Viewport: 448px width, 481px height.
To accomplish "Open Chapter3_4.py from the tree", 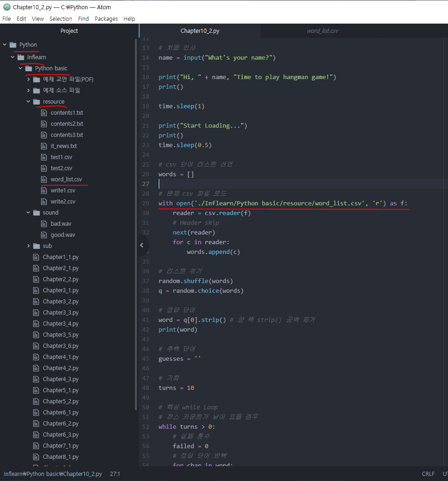I will pyautogui.click(x=61, y=324).
